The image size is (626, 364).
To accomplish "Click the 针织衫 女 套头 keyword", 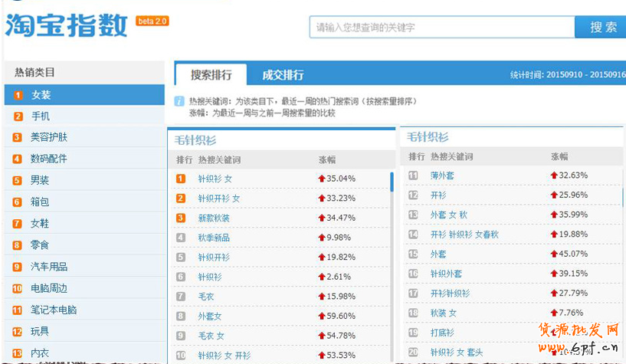I will (x=457, y=352).
